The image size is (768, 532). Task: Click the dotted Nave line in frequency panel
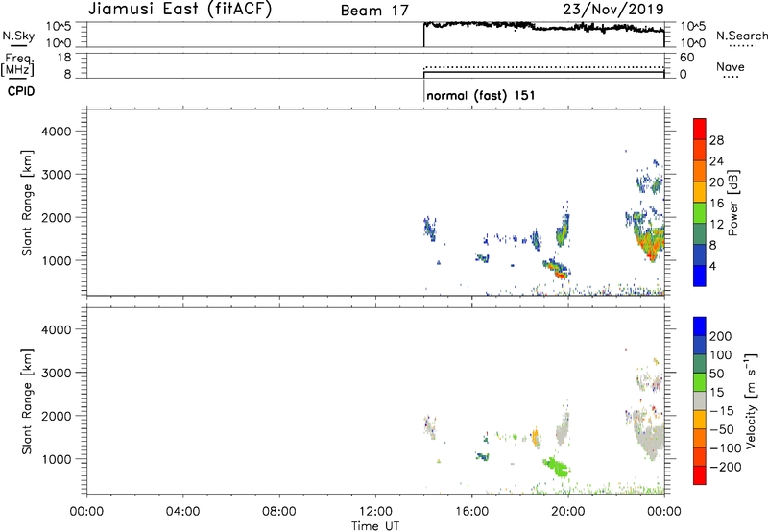[543, 67]
